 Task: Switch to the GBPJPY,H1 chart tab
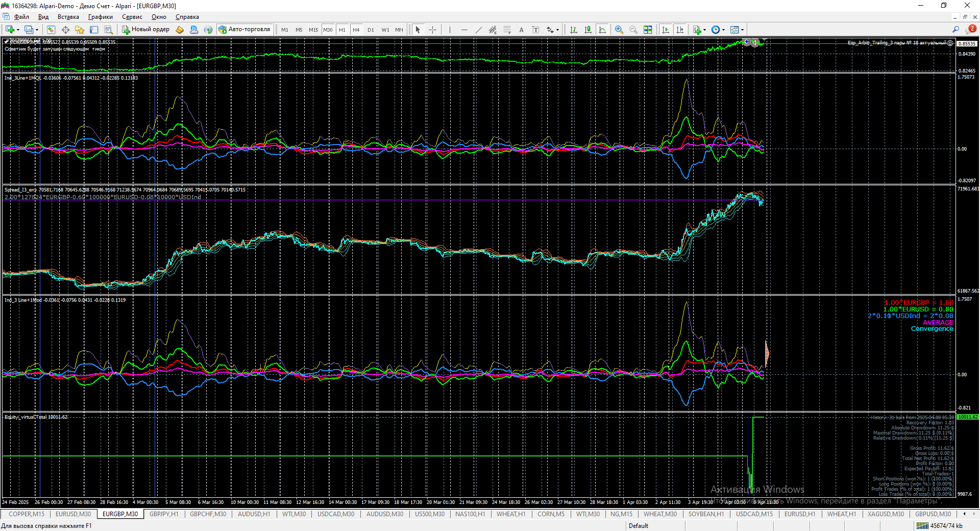164,514
